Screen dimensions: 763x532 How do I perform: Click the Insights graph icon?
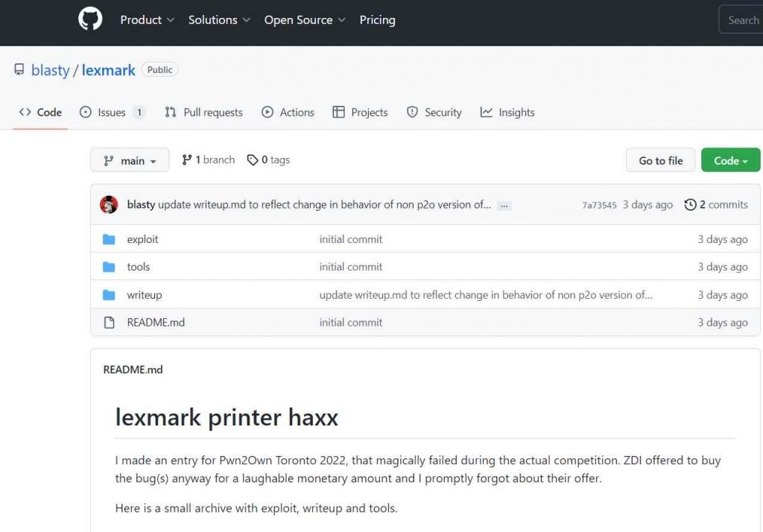(x=486, y=112)
